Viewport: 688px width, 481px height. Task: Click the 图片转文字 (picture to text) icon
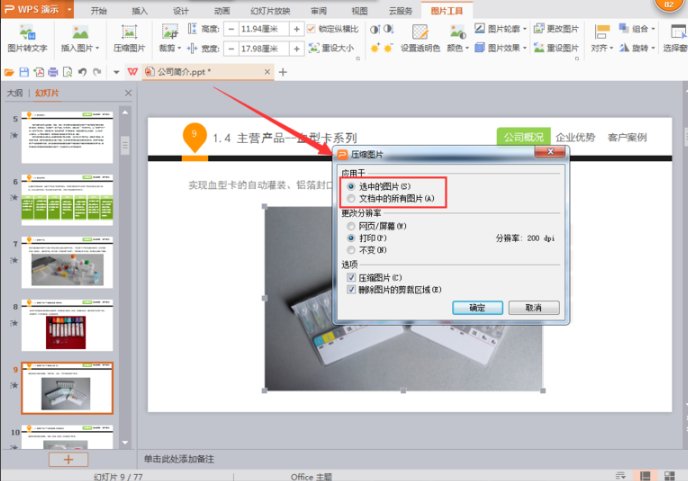[27, 32]
